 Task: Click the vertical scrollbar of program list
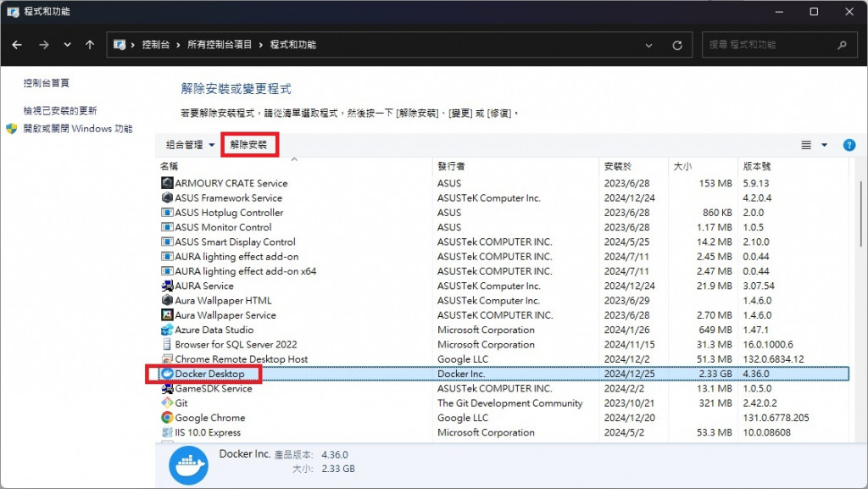[x=861, y=213]
